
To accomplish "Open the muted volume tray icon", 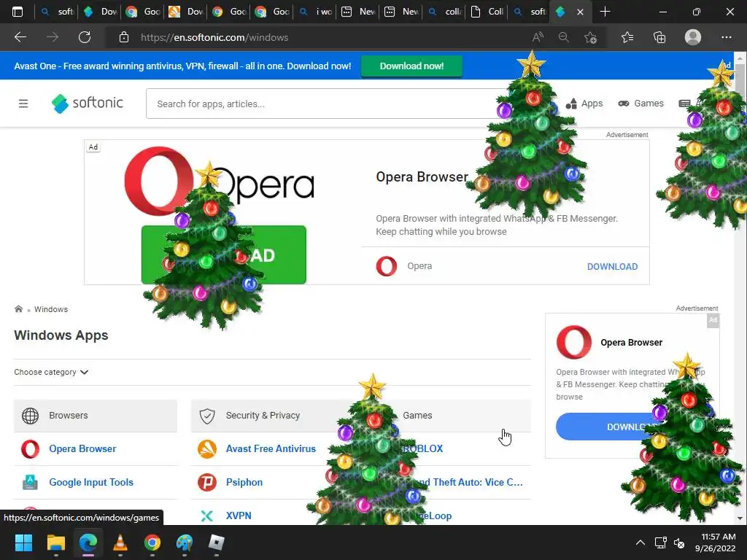I will click(x=679, y=542).
